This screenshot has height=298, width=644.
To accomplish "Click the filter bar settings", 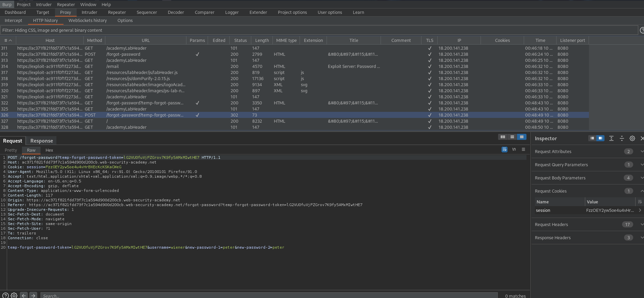I will (x=319, y=30).
